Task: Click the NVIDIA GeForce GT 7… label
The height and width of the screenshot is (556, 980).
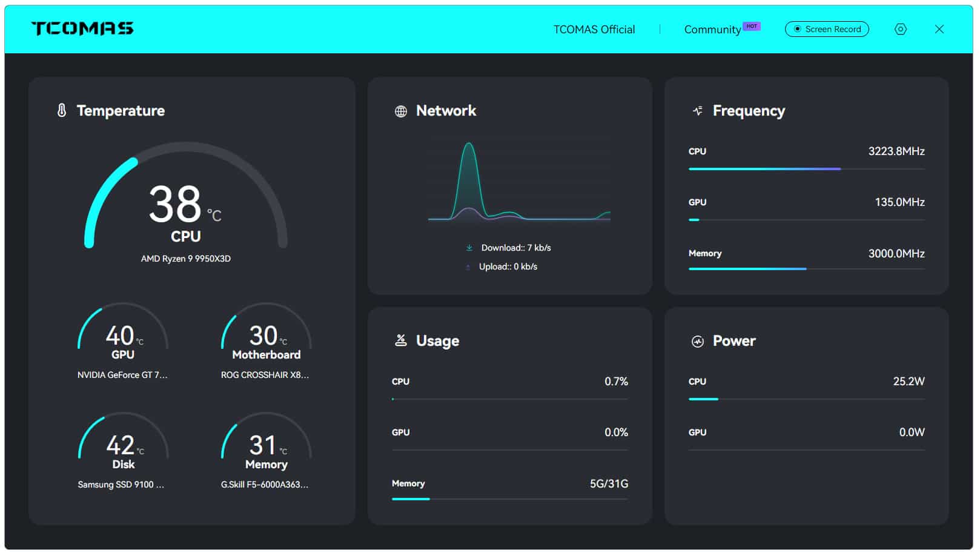Action: coord(122,375)
